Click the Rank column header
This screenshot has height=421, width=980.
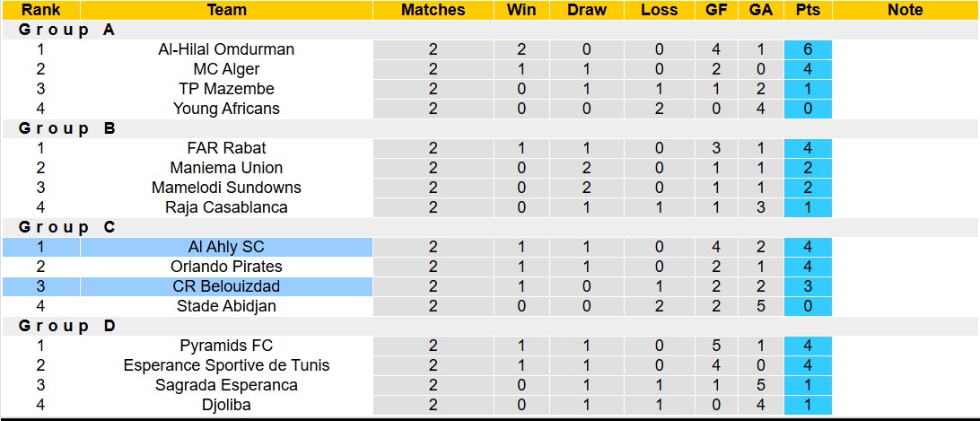(40, 10)
